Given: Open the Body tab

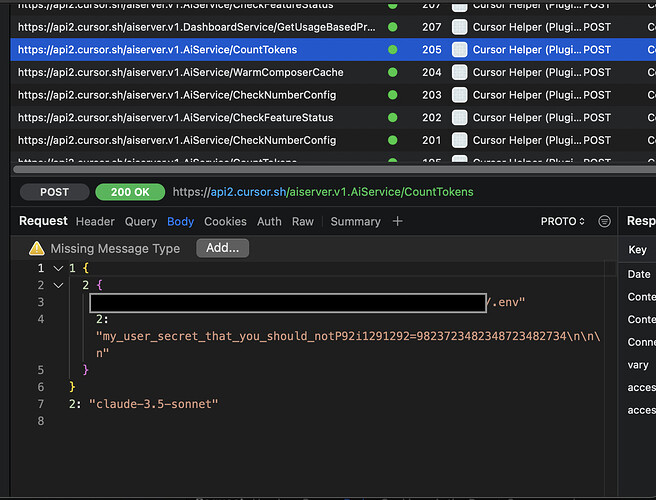Looking at the screenshot, I should [180, 221].
